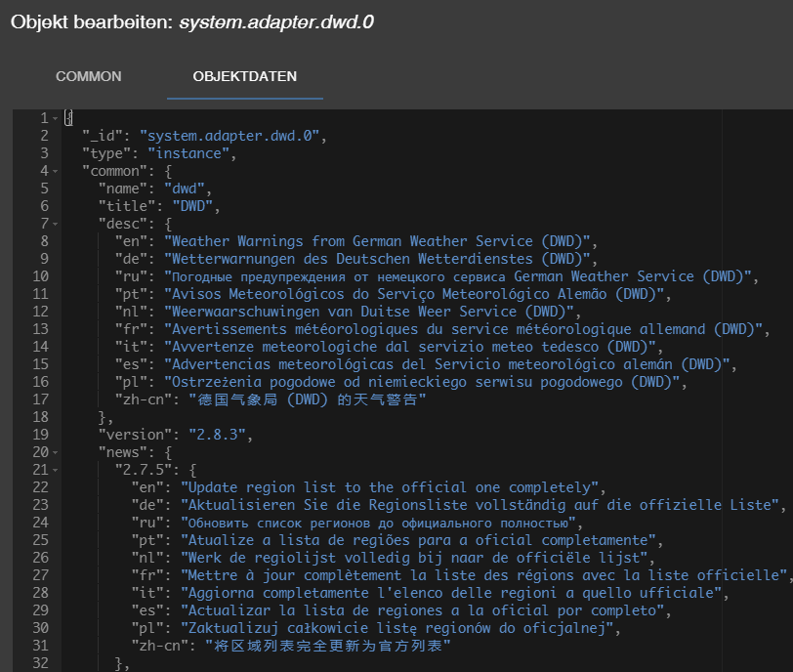Fold the "news" object at line 20
This screenshot has height=672, width=793.
pyautogui.click(x=55, y=452)
